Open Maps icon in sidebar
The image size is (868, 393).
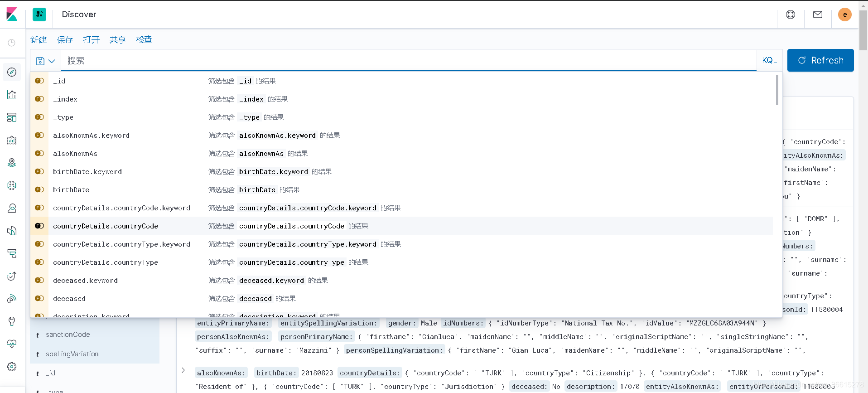(x=12, y=163)
